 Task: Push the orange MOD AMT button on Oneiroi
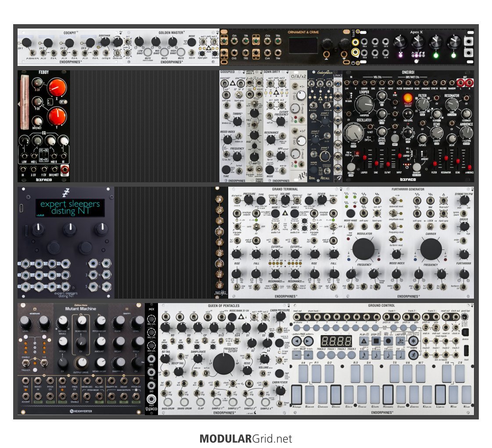[x=408, y=98]
